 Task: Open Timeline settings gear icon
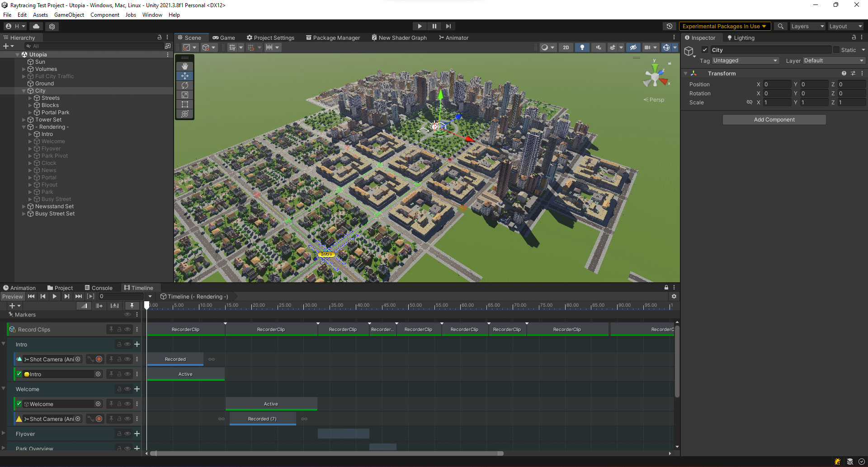pyautogui.click(x=674, y=297)
